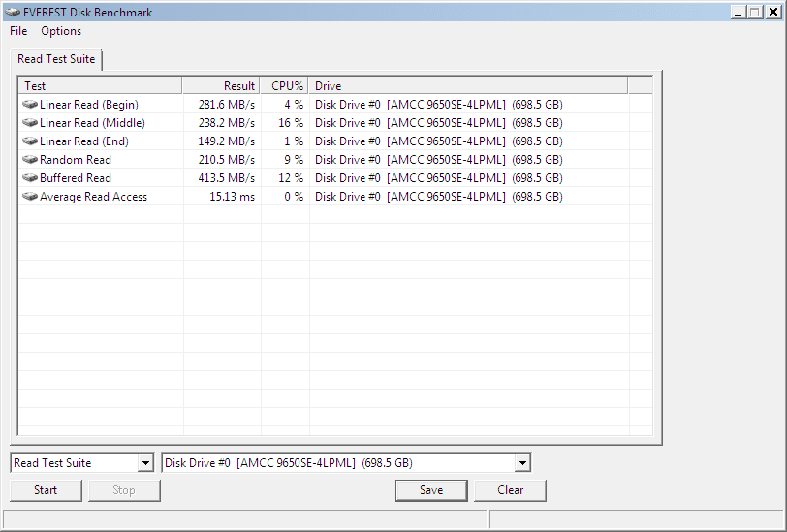Open the Options menu
Image resolution: width=787 pixels, height=532 pixels.
61,31
